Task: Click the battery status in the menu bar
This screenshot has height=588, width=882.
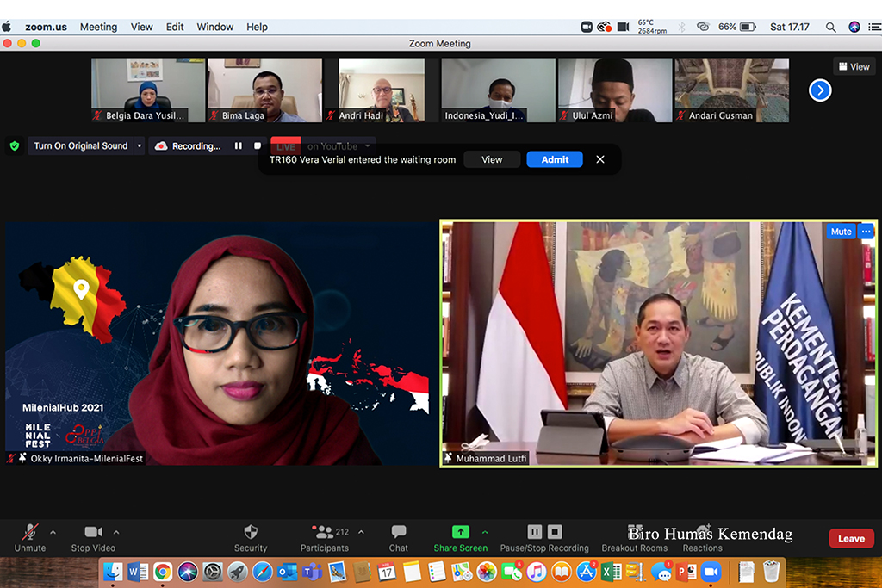Action: click(x=737, y=27)
